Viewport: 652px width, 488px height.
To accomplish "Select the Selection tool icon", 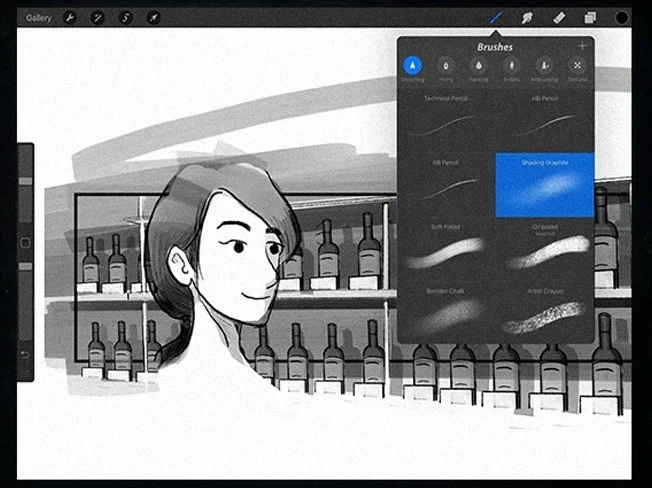I will pyautogui.click(x=126, y=18).
